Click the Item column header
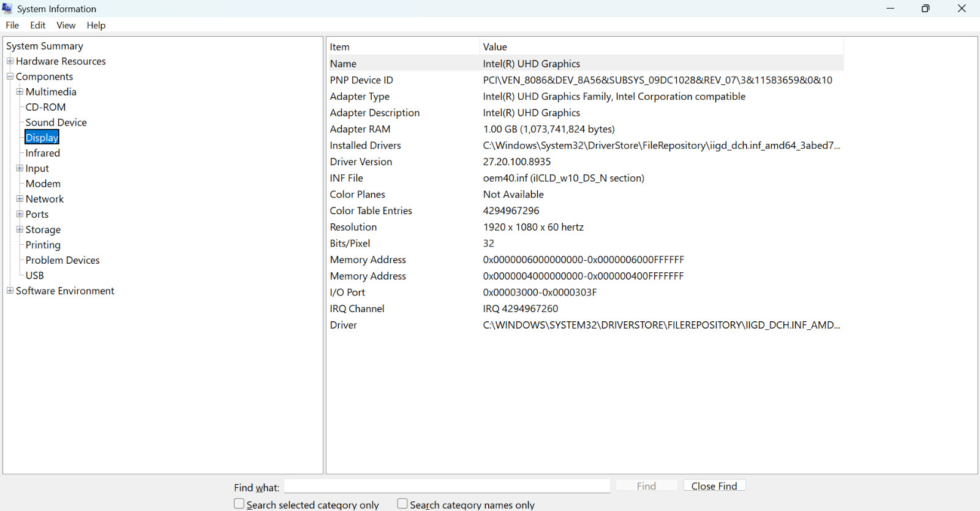The width and height of the screenshot is (980, 511). 404,47
